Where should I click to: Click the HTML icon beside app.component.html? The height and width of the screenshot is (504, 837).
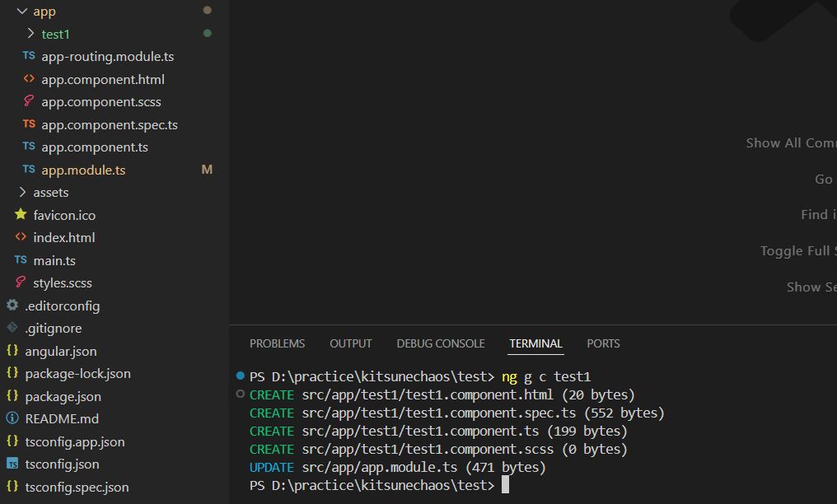pyautogui.click(x=29, y=79)
